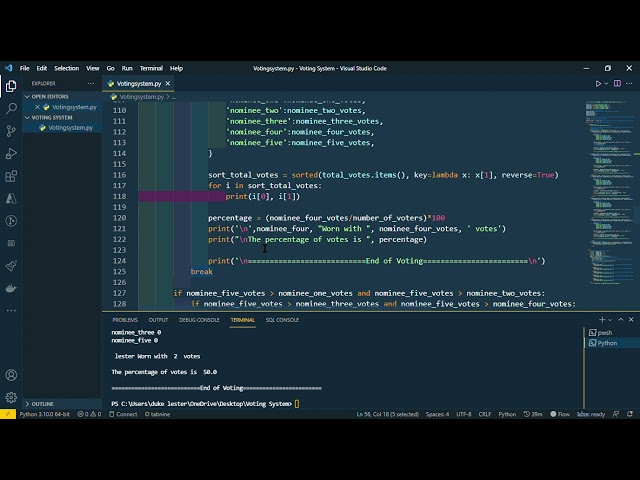Switch to the SQL Console tab
The width and height of the screenshot is (640, 480).
[x=282, y=320]
